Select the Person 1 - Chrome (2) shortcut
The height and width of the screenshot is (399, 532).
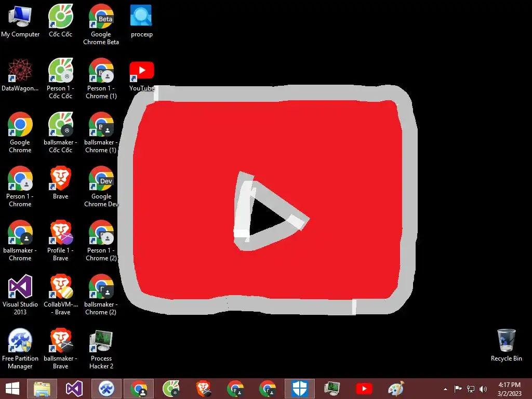pos(101,240)
